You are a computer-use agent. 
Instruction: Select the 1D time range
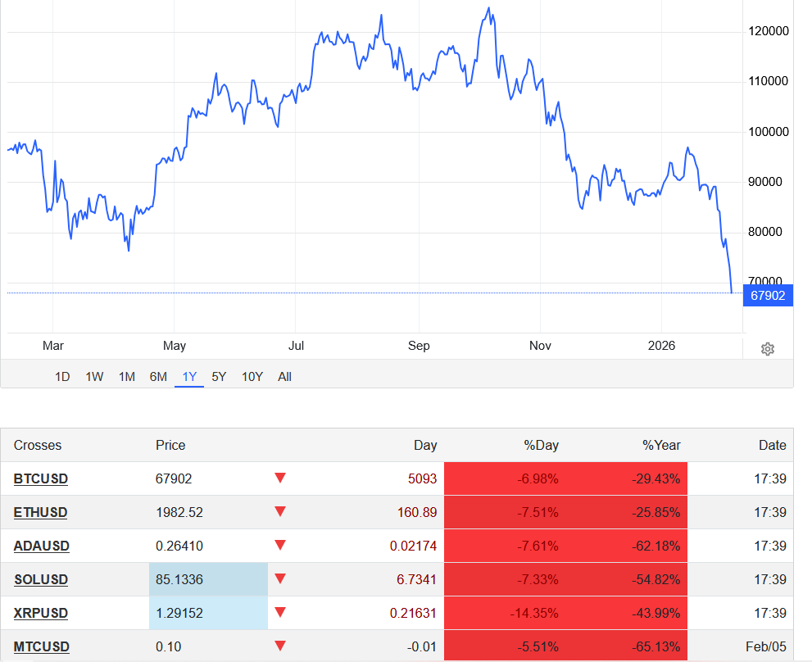(62, 377)
